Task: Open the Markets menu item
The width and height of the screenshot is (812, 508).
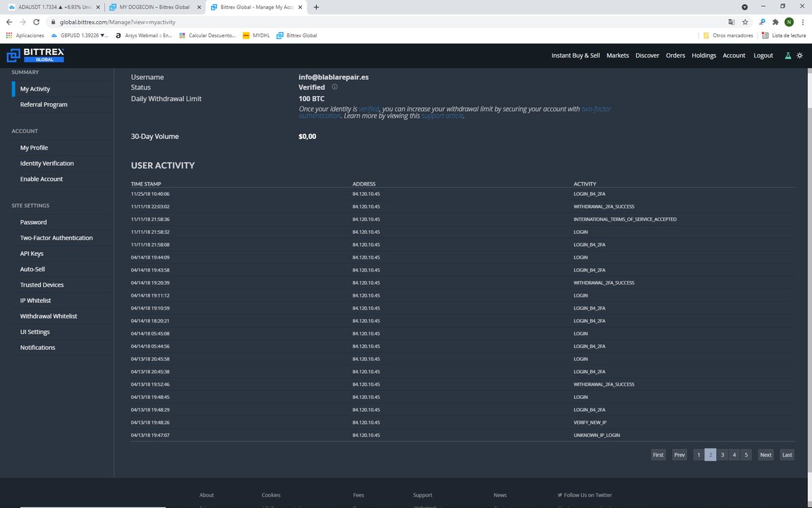Action: [x=618, y=56]
